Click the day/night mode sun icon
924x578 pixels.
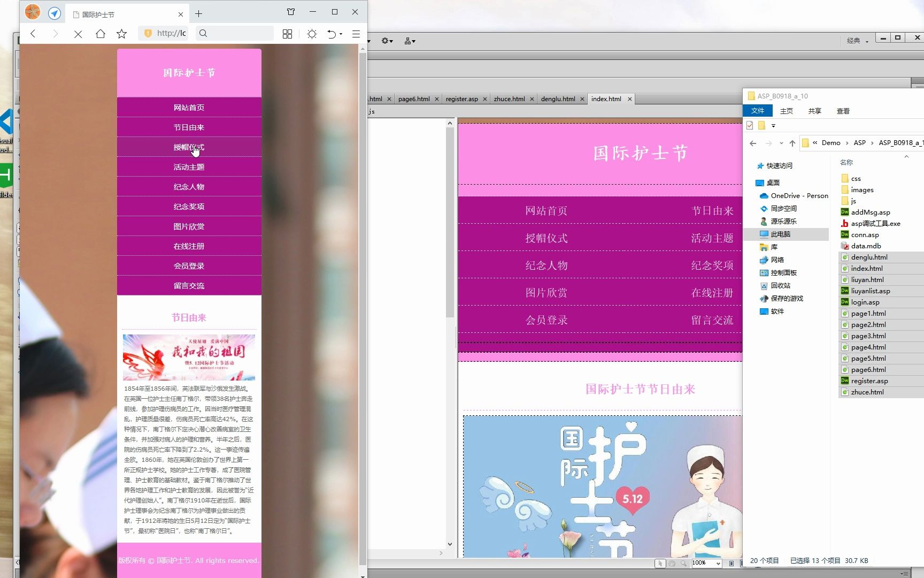click(x=312, y=33)
